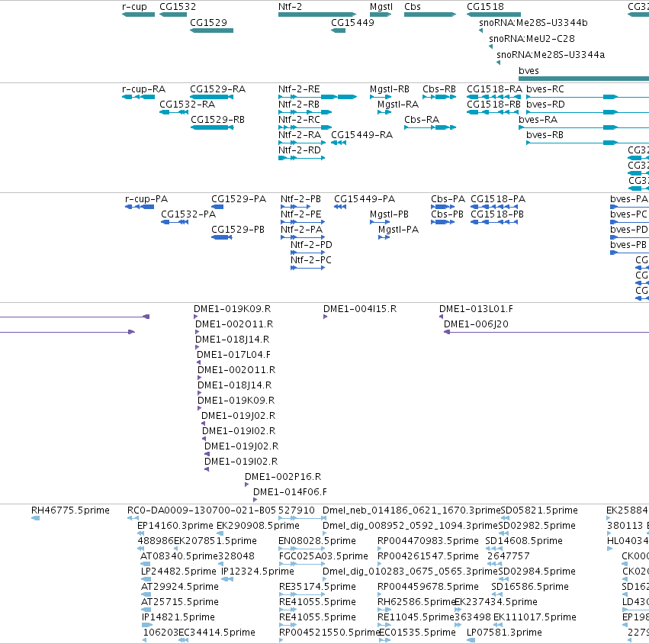
Task: Select the AT29924.5prime EST
Action: point(145,594)
